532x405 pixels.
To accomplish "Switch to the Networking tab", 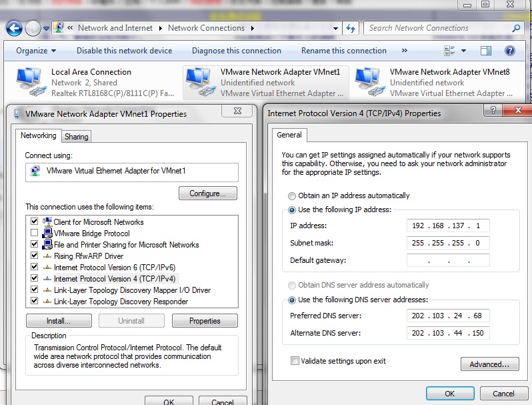I will tap(39, 135).
